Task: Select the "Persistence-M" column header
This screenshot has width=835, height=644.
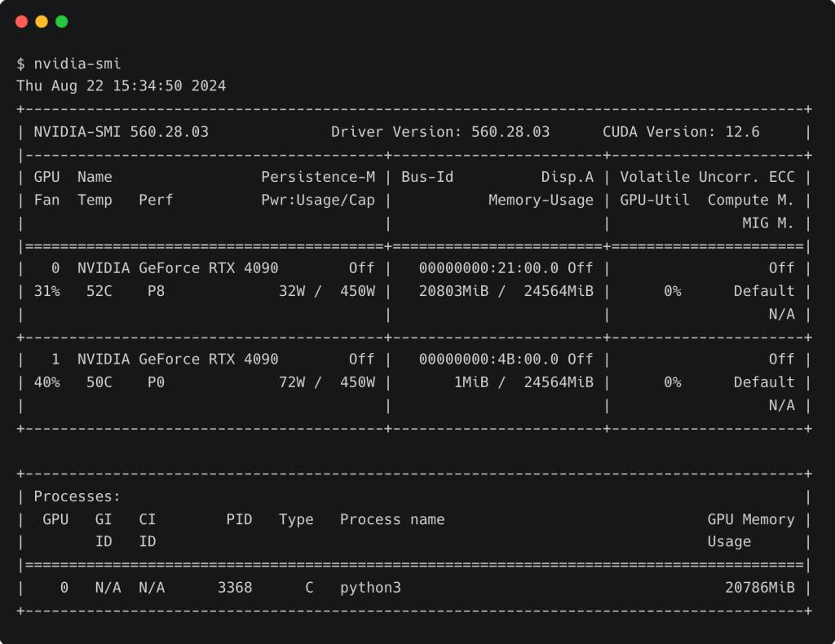Action: [x=319, y=177]
